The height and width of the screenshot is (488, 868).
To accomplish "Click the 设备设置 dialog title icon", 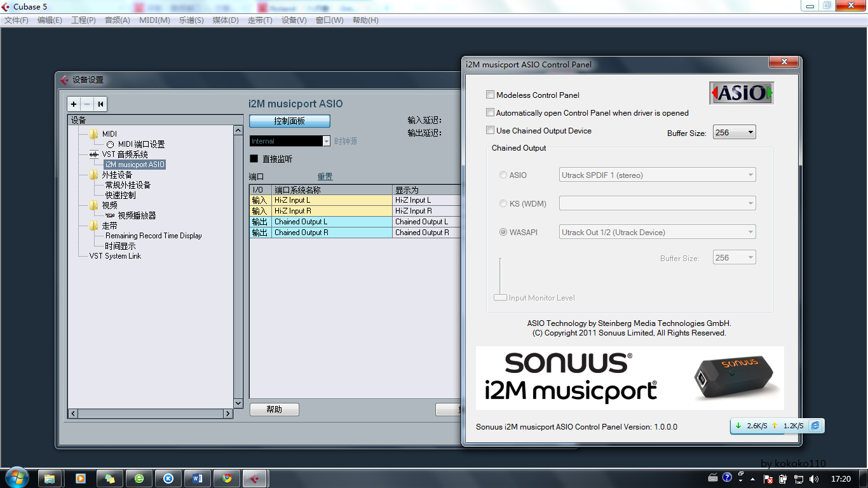I will point(64,80).
